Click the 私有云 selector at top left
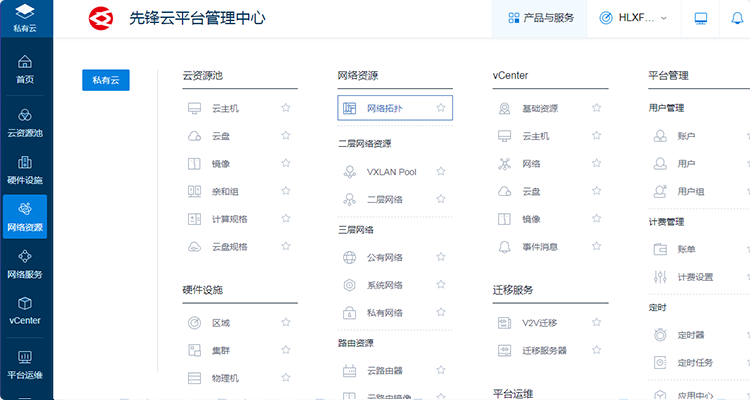 click(x=25, y=18)
